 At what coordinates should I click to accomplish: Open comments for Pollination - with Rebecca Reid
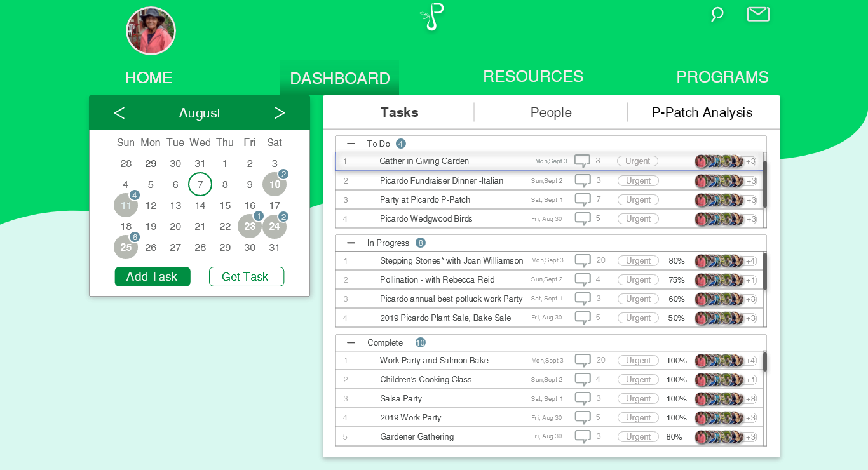point(583,280)
